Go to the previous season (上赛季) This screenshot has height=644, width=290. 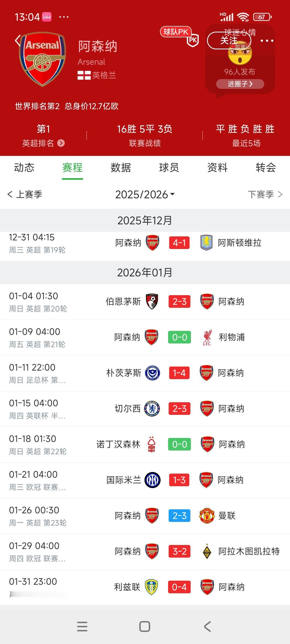25,195
